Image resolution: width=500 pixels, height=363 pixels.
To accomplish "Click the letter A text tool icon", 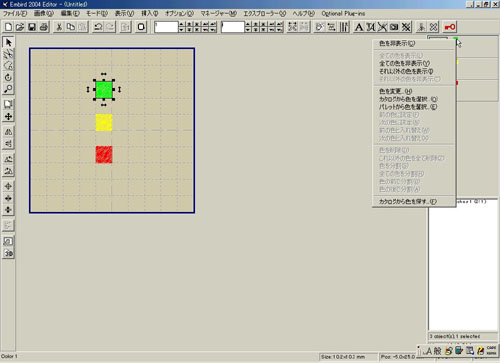I will pos(359,27).
